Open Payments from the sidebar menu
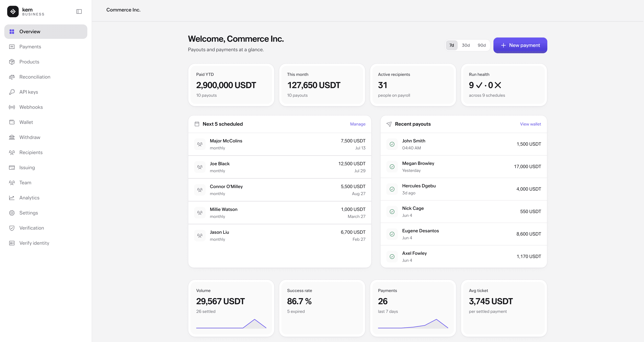644x342 pixels. click(x=46, y=47)
